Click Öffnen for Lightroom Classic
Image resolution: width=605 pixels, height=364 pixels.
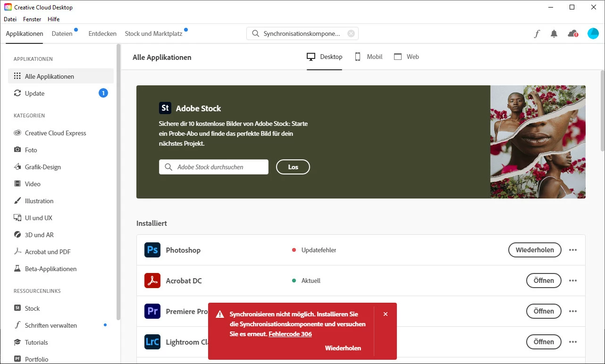pyautogui.click(x=544, y=342)
